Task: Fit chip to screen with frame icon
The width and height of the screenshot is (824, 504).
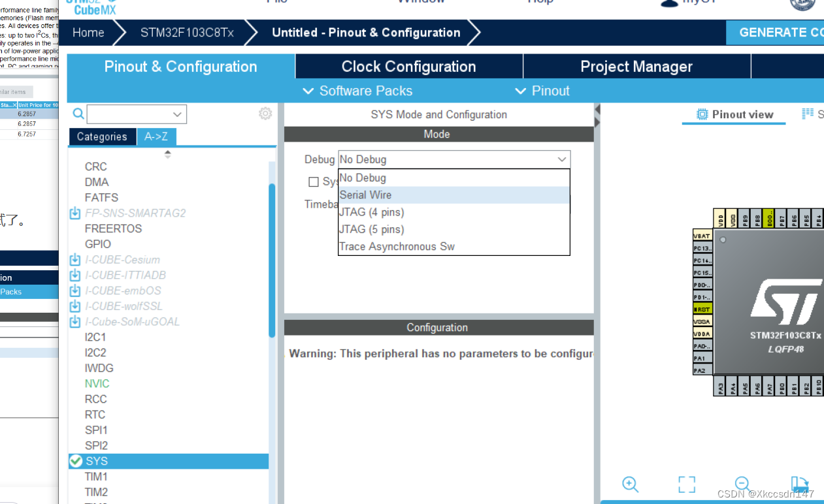Action: [687, 484]
